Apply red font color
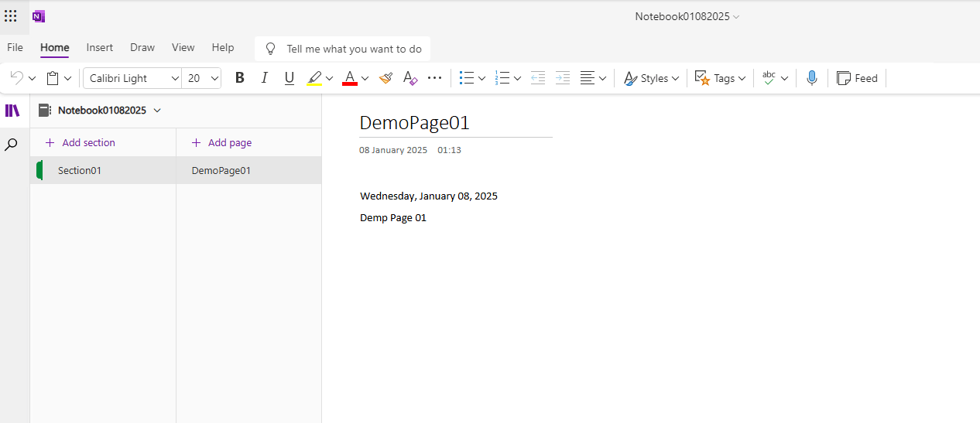 point(350,78)
